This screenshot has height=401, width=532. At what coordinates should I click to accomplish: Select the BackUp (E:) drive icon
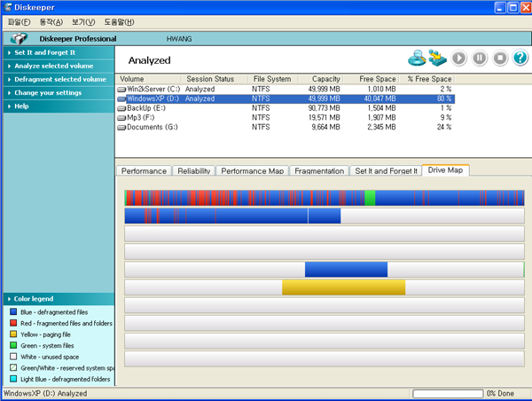pos(121,108)
